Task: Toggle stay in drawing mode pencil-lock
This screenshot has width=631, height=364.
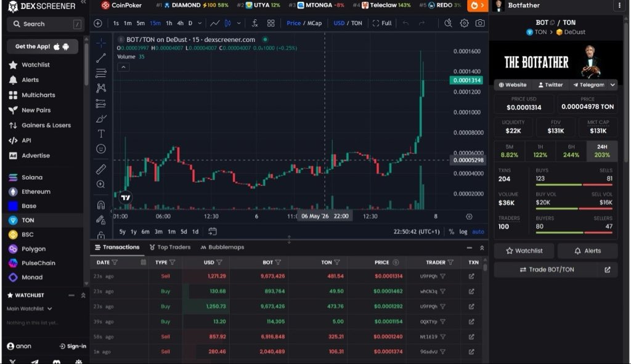Action: click(100, 220)
